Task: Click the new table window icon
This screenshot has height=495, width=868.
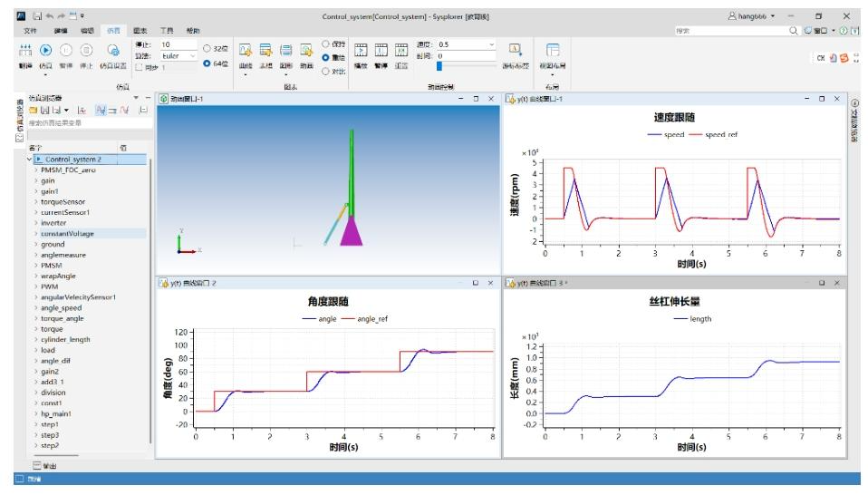Action: coord(265,51)
